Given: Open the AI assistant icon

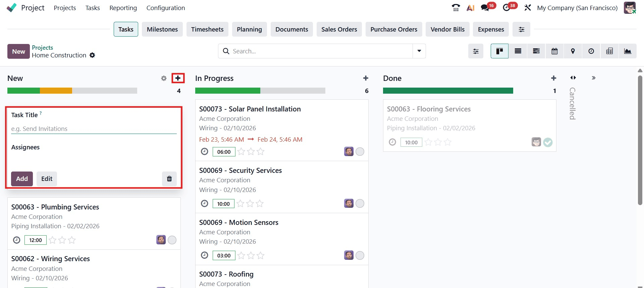Looking at the screenshot, I should [x=470, y=8].
